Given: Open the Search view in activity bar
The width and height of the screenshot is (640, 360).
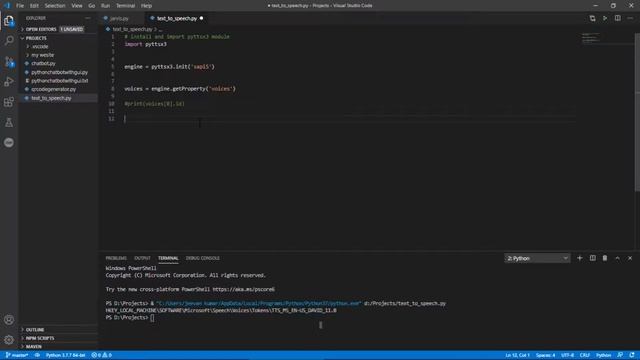Looking at the screenshot, I should click(9, 40).
